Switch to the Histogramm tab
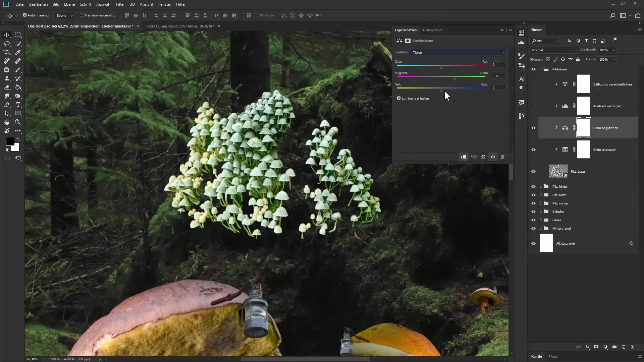The width and height of the screenshot is (644, 362). pyautogui.click(x=432, y=30)
